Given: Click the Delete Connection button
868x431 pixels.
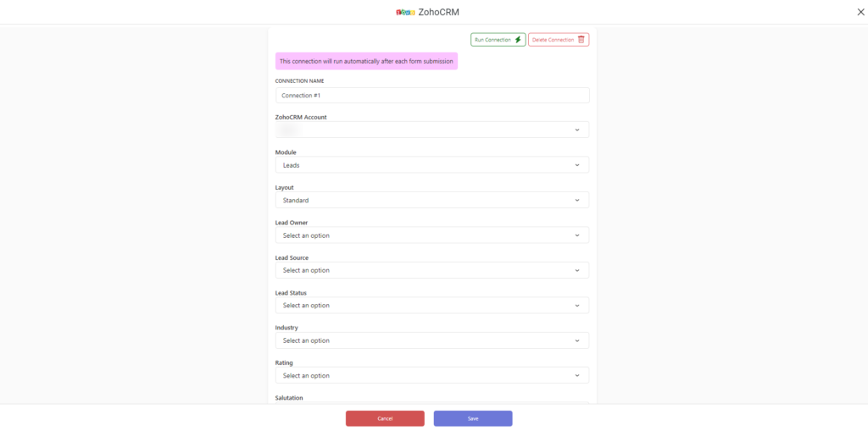Looking at the screenshot, I should [559, 40].
